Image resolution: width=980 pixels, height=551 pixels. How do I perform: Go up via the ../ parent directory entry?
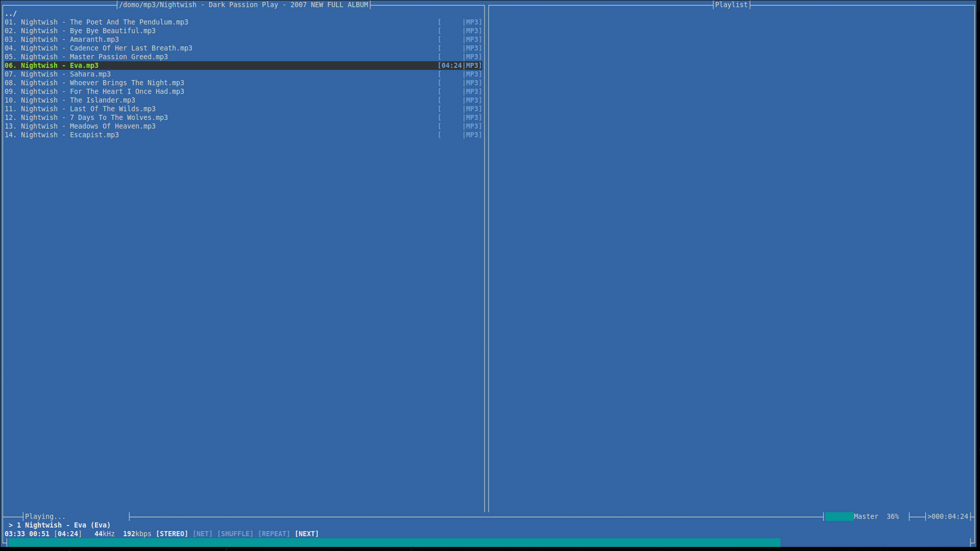(x=11, y=13)
